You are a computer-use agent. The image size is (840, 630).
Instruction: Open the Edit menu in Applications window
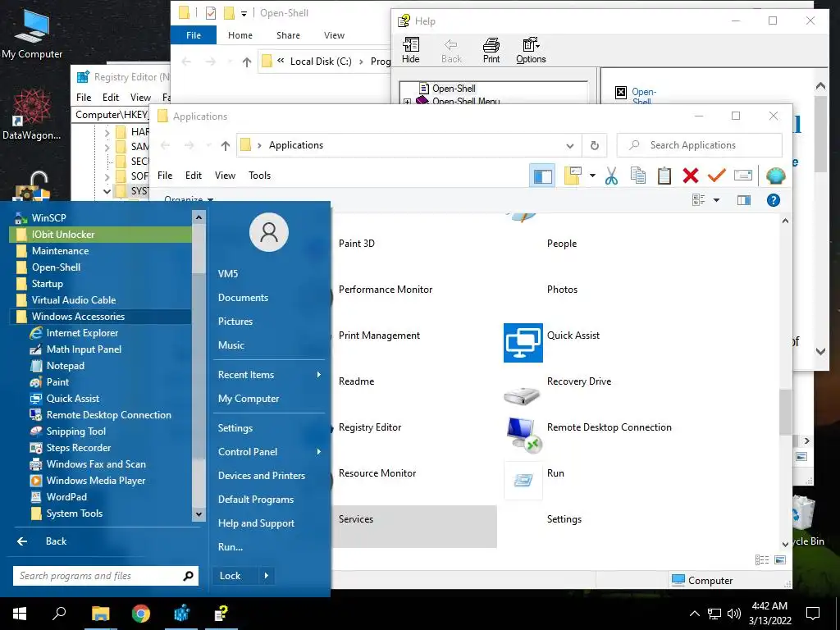pos(194,176)
